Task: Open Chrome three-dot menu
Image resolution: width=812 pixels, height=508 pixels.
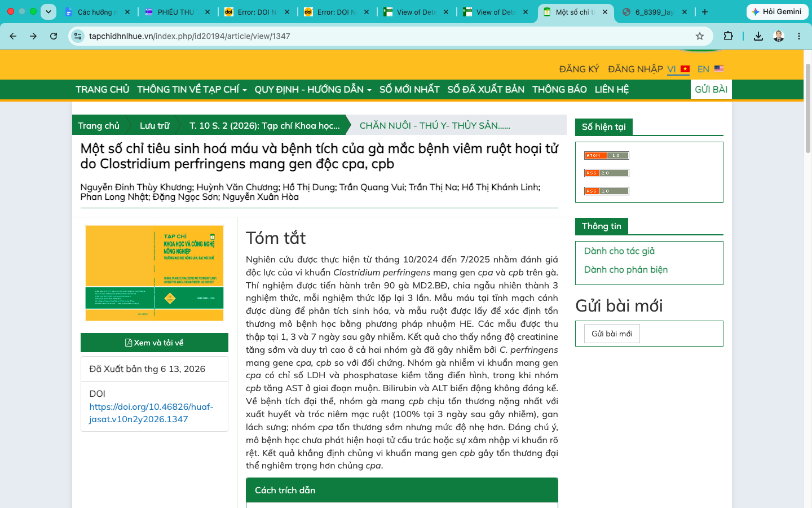Action: pos(799,36)
